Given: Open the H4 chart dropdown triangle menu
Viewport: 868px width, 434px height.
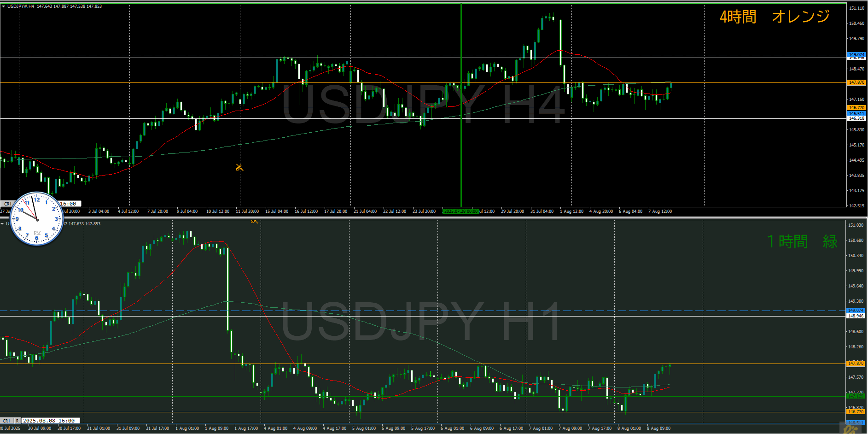Looking at the screenshot, I should pos(3,6).
